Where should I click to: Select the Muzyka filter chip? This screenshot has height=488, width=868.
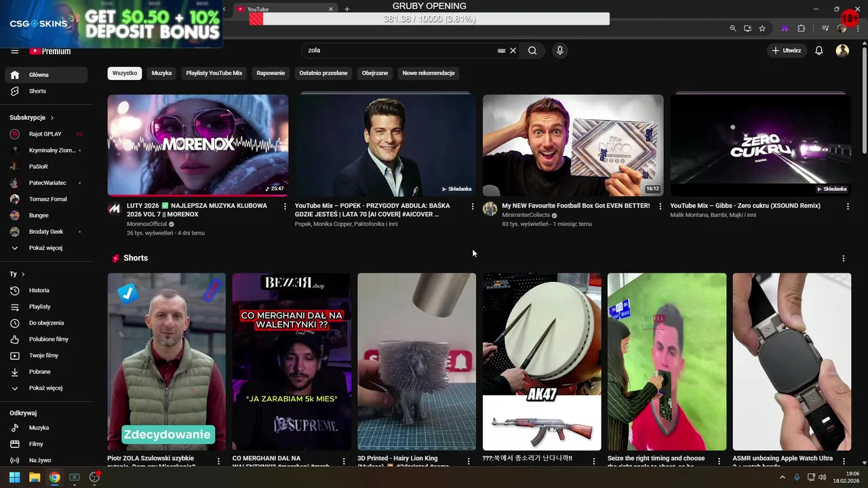click(x=161, y=73)
